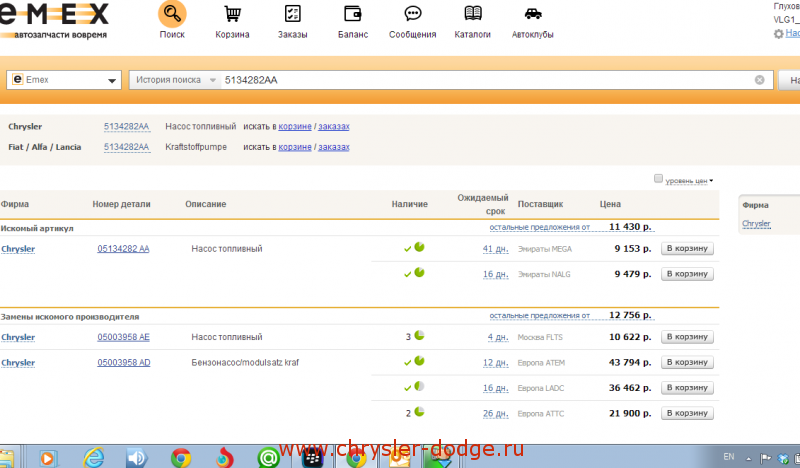Click the Chrysler 5134282AA part number link
800x468 pixels.
pos(127,127)
